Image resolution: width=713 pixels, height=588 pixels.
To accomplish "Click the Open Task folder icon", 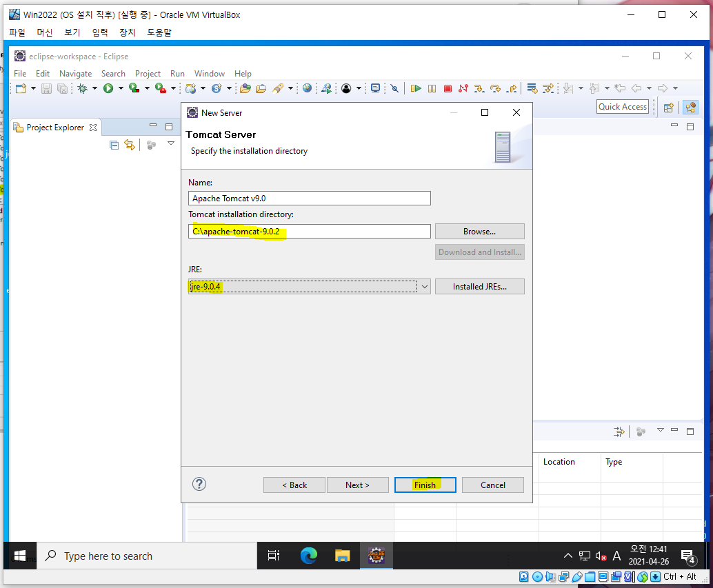I will click(x=261, y=88).
